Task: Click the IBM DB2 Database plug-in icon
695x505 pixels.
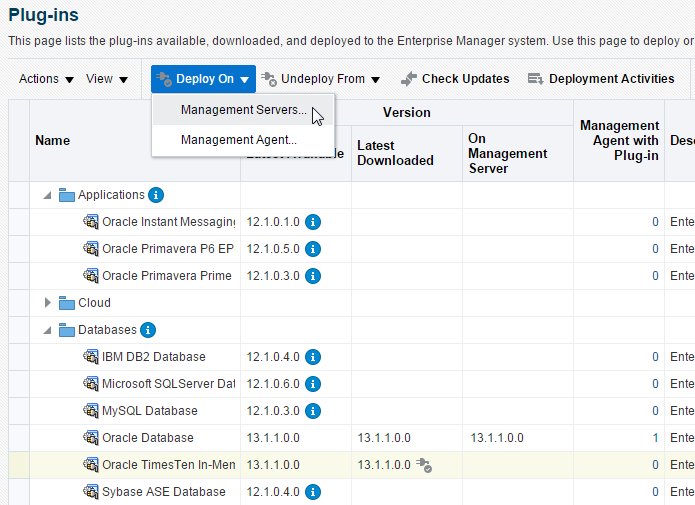Action: pyautogui.click(x=91, y=357)
